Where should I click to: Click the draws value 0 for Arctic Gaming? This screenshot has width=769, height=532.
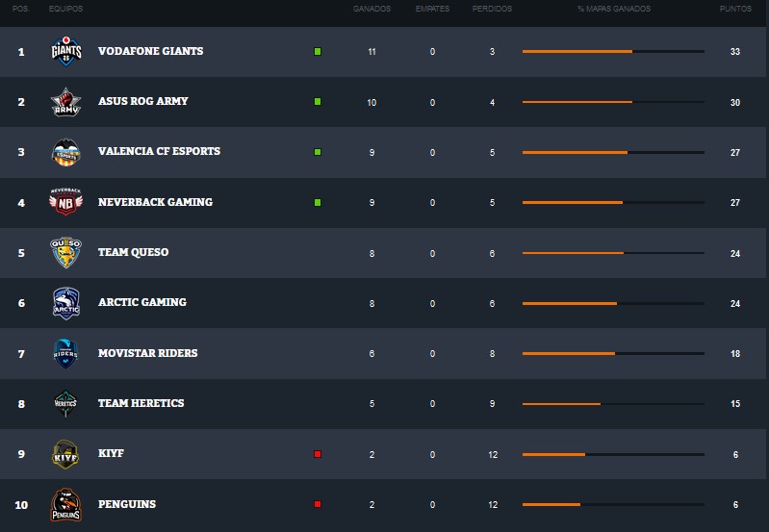point(432,303)
